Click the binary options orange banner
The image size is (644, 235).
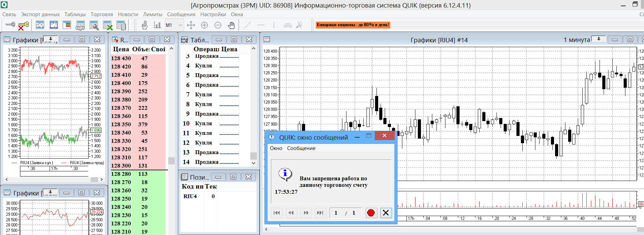(353, 25)
